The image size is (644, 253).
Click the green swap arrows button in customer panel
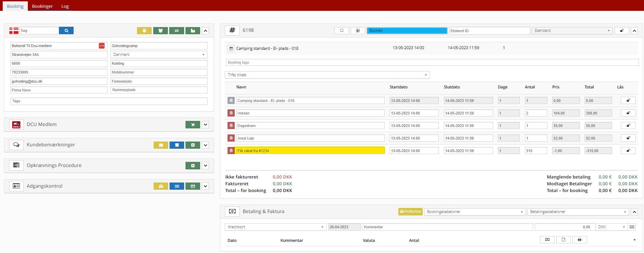click(177, 30)
